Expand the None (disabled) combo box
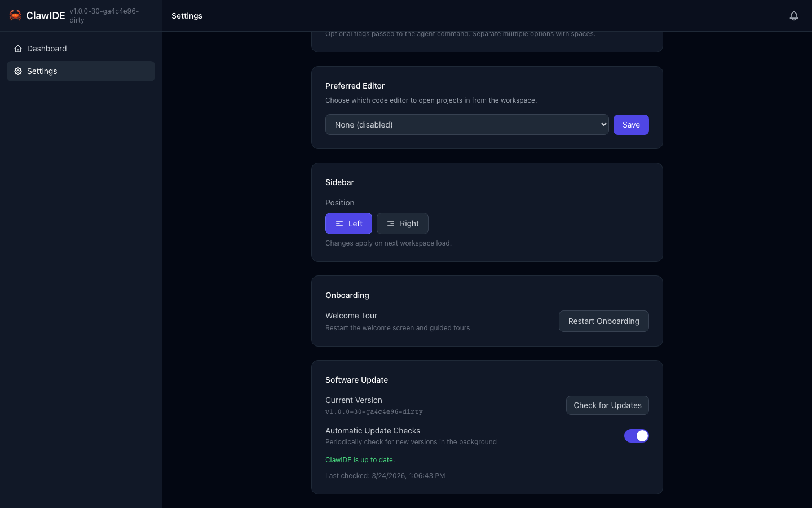812x508 pixels. tap(467, 124)
